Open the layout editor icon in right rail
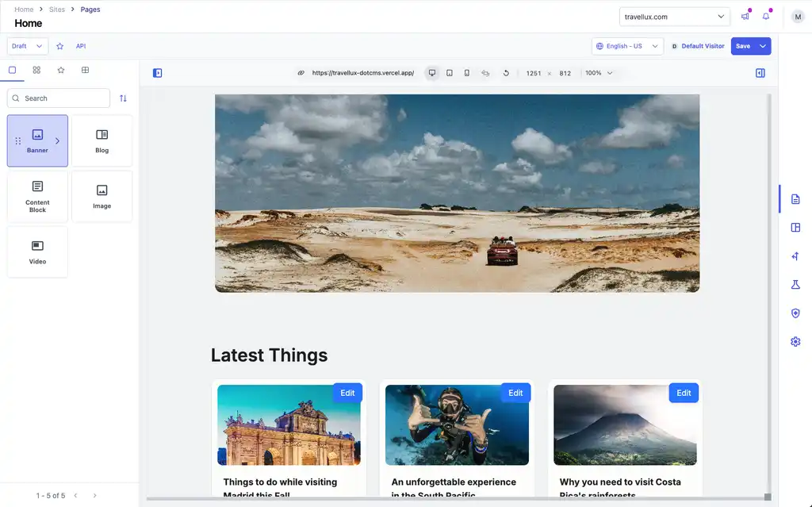The width and height of the screenshot is (812, 507). (795, 228)
